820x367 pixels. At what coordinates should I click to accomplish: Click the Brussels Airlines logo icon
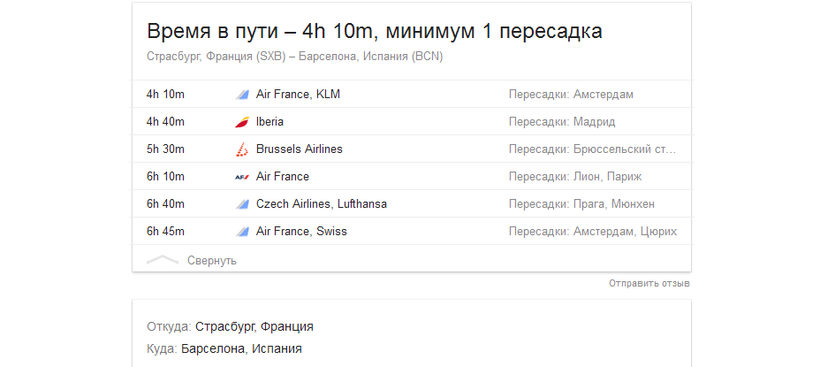click(x=242, y=150)
